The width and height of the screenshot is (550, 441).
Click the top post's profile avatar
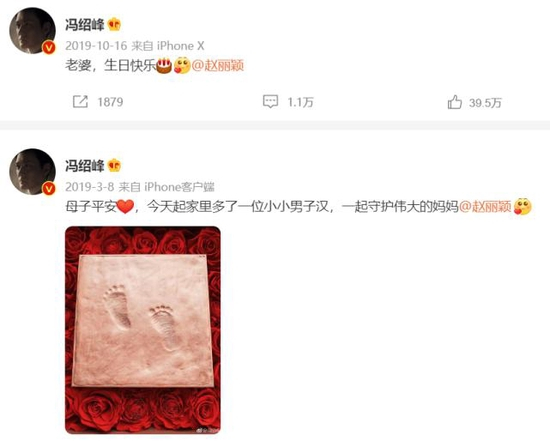pos(32,31)
